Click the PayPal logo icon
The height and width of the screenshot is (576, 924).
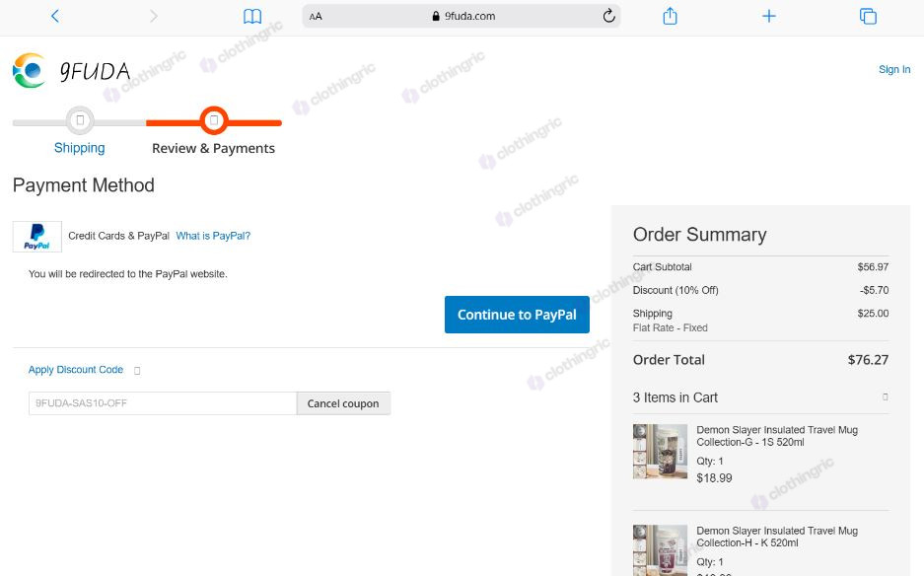pyautogui.click(x=37, y=237)
